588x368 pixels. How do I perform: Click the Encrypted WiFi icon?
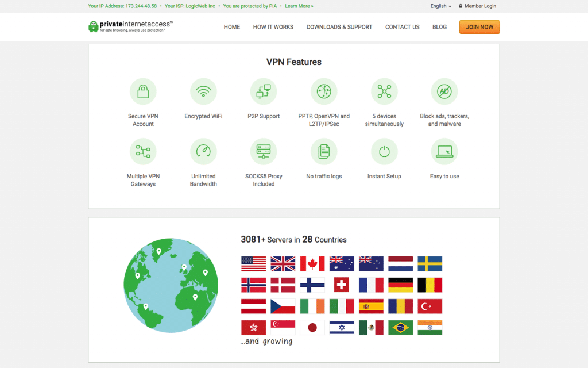click(x=203, y=91)
